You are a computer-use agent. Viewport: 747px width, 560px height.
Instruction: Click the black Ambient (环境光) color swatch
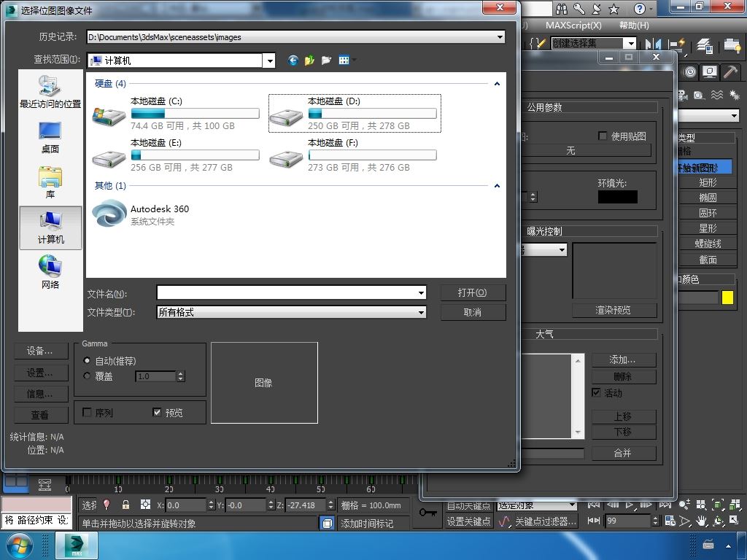click(x=617, y=197)
